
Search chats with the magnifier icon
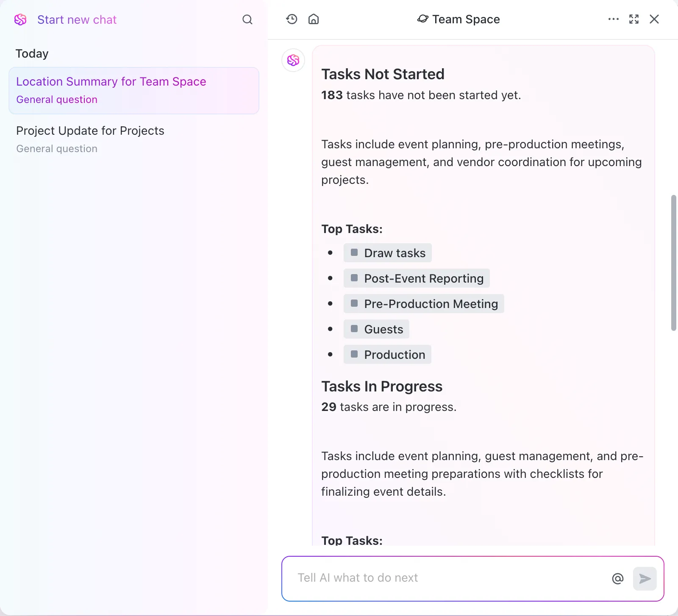coord(247,19)
